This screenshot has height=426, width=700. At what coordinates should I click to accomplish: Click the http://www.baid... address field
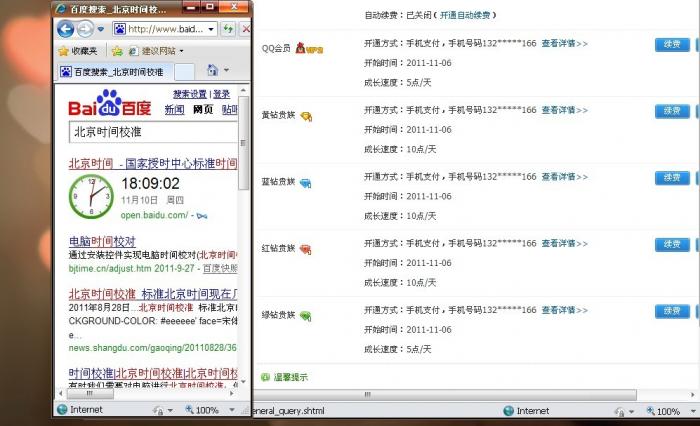click(x=165, y=29)
